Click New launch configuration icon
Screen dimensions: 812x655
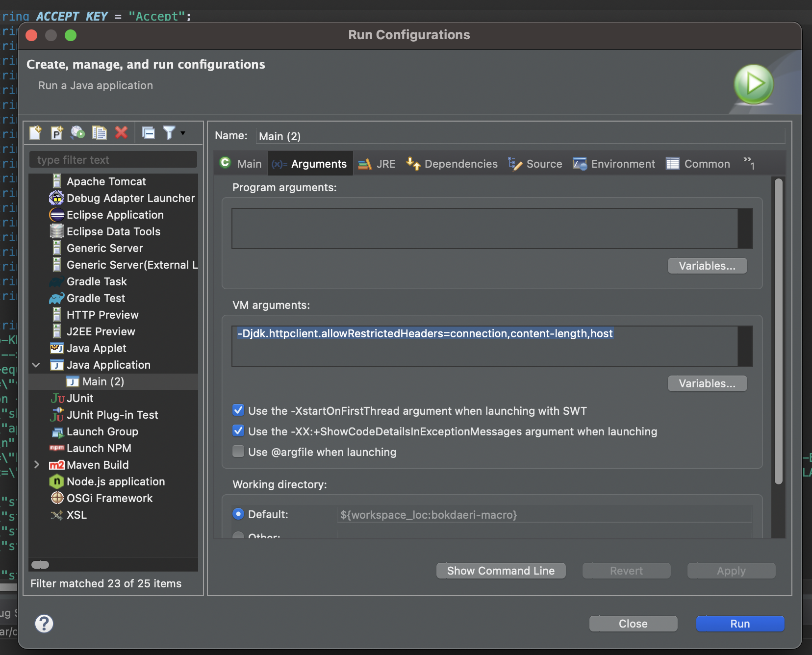tap(35, 133)
